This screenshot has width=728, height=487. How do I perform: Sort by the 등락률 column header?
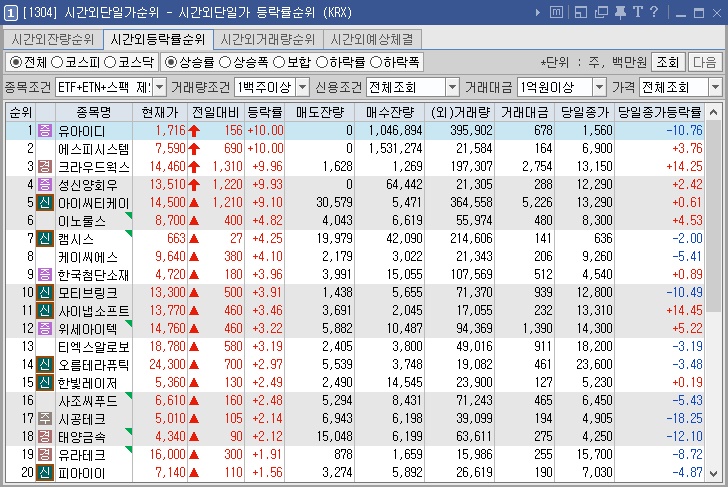tap(265, 112)
